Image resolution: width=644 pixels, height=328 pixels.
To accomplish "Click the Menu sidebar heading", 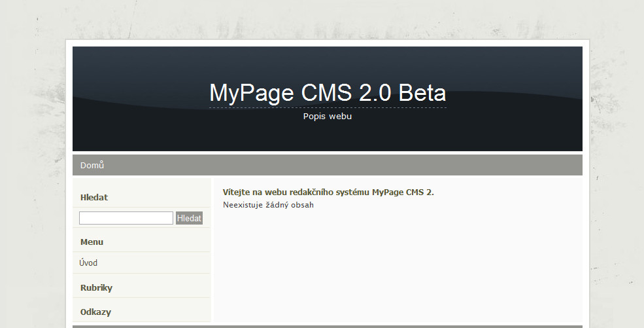I will click(x=92, y=242).
